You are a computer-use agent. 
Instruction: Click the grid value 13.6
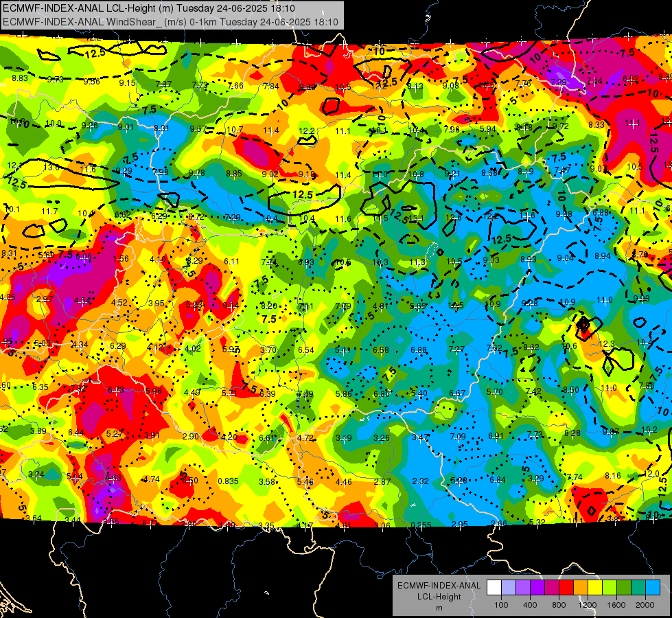click(x=52, y=168)
